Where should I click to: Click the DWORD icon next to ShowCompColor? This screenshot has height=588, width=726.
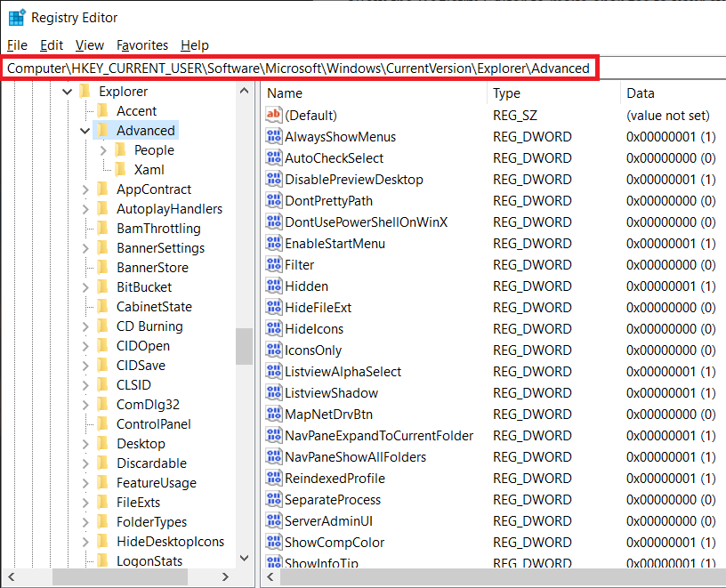pos(274,542)
